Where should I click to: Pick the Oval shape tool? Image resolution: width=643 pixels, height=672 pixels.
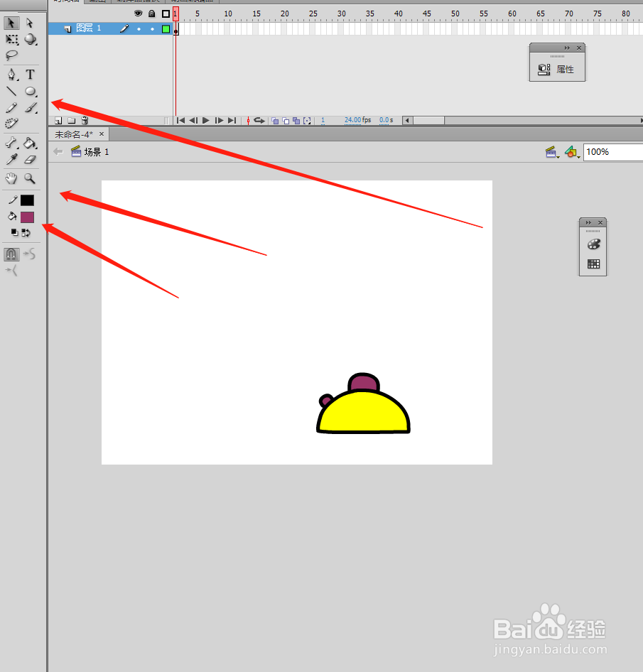tap(31, 92)
